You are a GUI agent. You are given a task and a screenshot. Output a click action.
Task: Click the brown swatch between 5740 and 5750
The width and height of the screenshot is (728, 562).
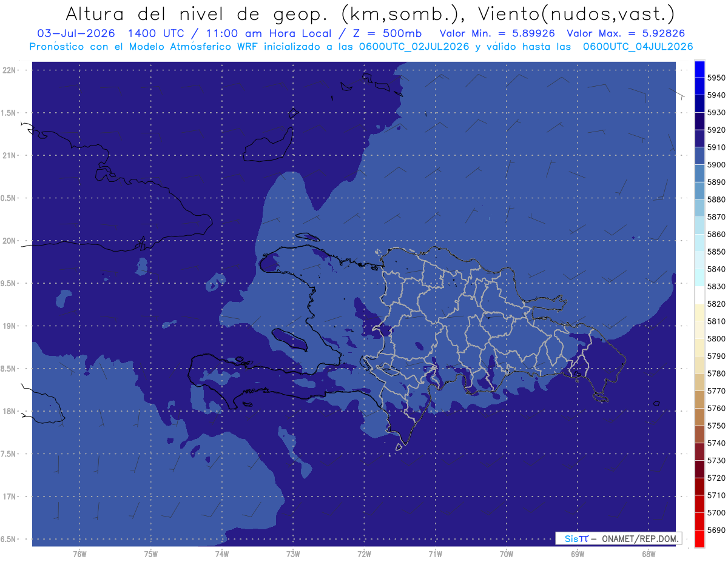[x=699, y=434]
